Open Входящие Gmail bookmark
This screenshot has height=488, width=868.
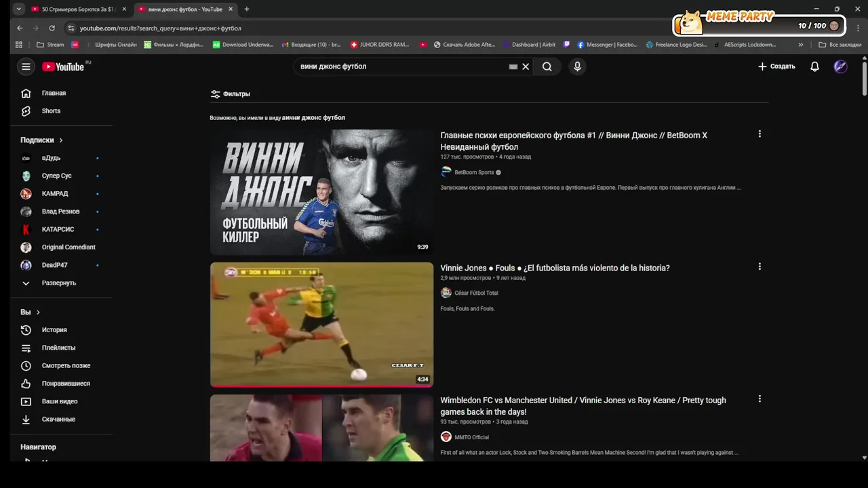point(311,45)
